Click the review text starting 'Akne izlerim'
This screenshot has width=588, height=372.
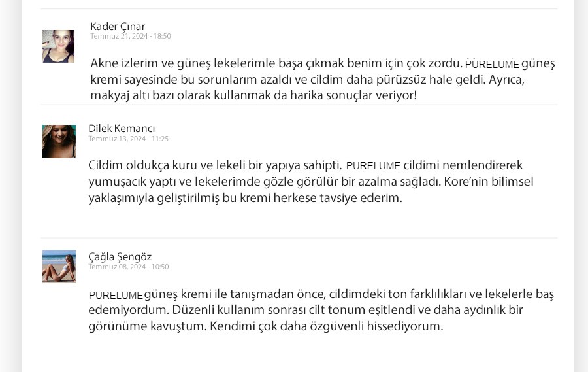coord(323,79)
